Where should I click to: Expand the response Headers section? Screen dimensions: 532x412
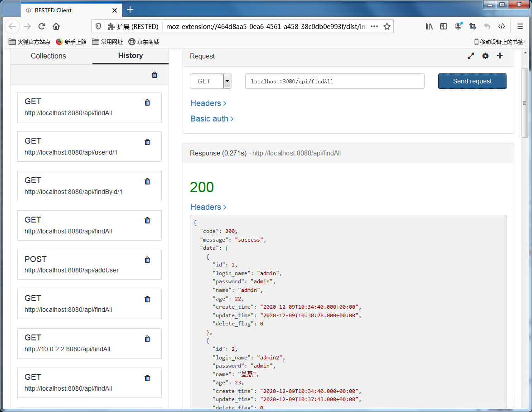click(208, 207)
